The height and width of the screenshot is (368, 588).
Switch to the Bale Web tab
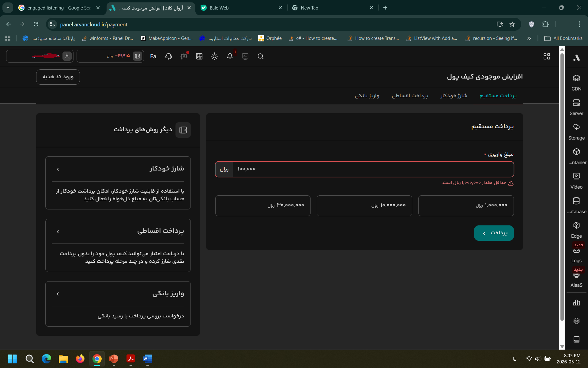241,8
